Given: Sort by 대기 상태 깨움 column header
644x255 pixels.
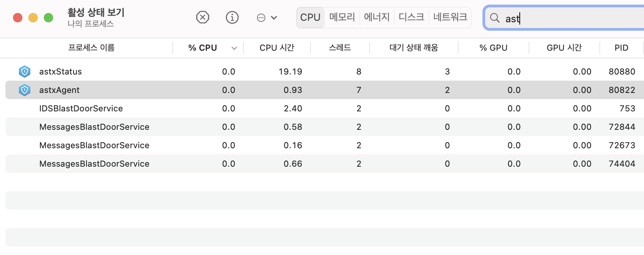Looking at the screenshot, I should click(x=414, y=48).
